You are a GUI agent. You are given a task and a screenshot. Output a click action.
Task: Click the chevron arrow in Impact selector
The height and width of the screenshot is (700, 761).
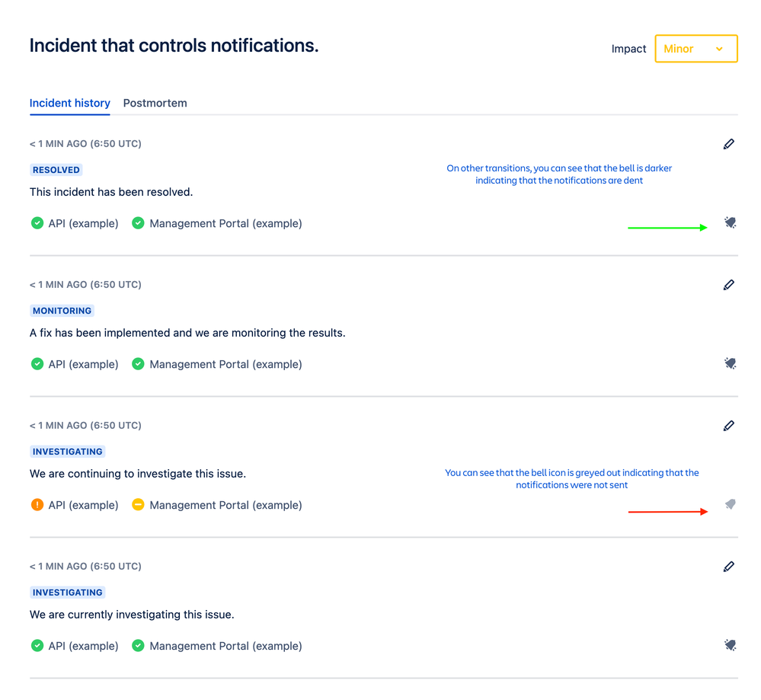(x=719, y=49)
